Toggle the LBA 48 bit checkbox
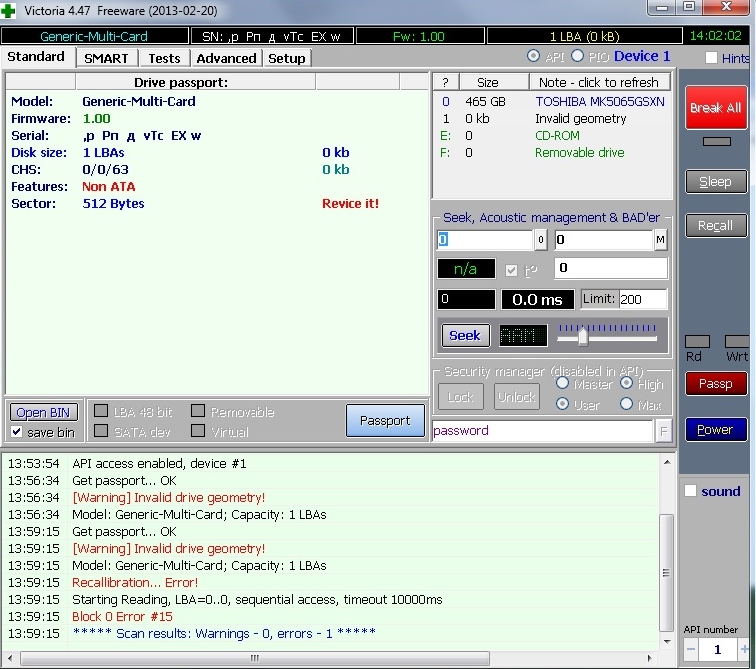The height and width of the screenshot is (669, 756). tap(101, 411)
